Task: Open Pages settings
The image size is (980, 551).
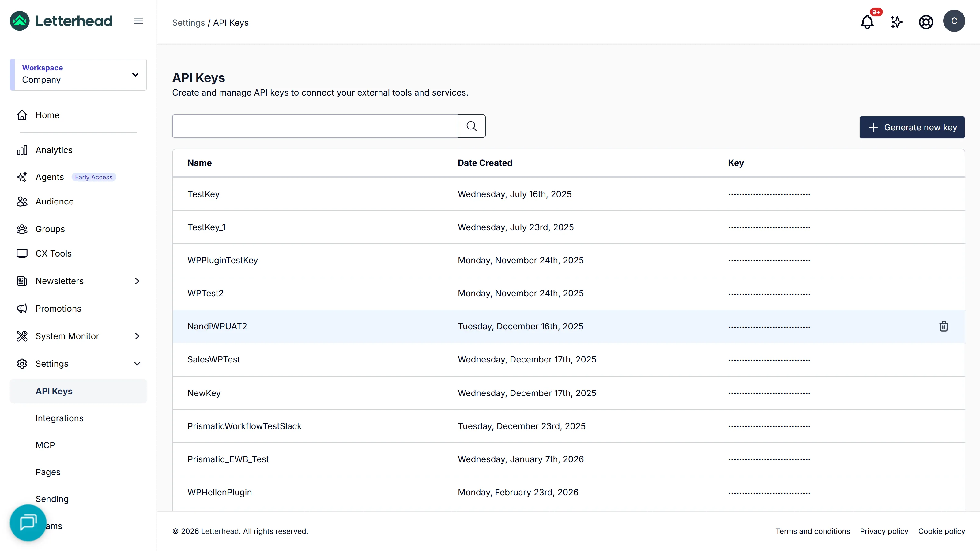Action: click(x=48, y=472)
